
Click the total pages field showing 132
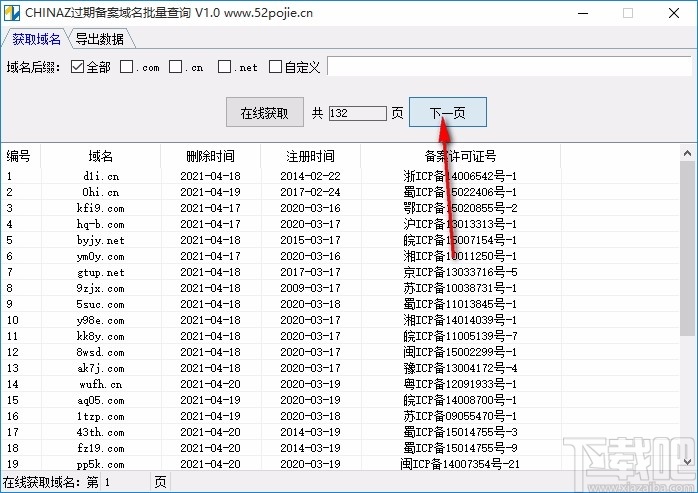point(357,113)
